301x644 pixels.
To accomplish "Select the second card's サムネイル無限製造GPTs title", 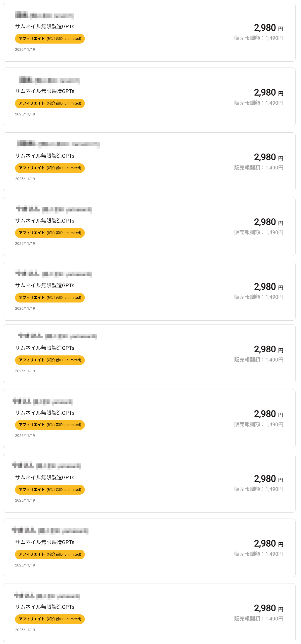I will pyautogui.click(x=44, y=91).
